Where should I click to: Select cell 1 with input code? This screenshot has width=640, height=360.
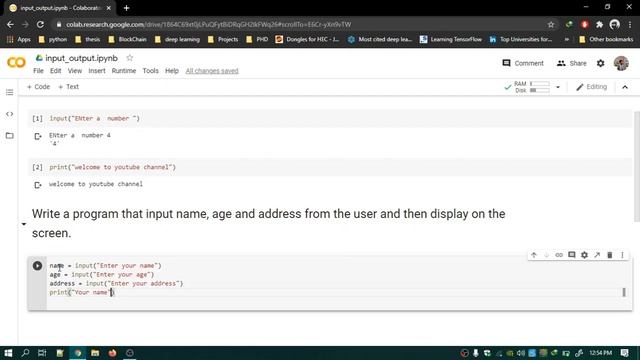(x=330, y=118)
